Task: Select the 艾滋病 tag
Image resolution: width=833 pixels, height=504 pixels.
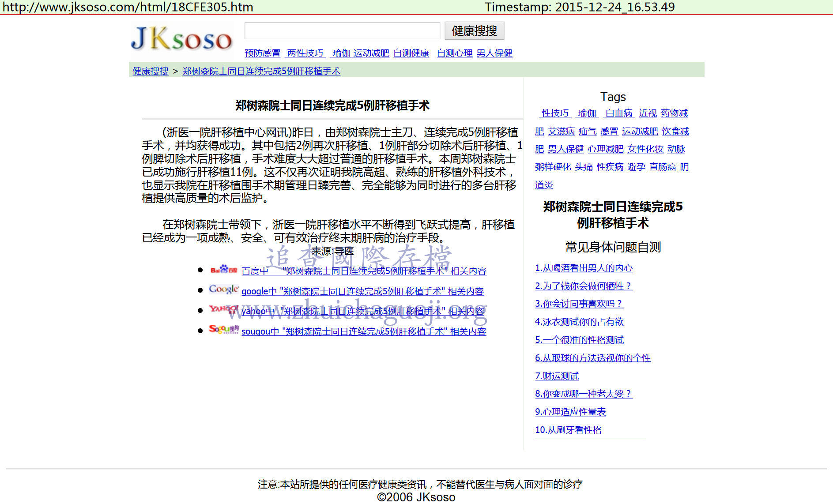Action: tap(561, 132)
